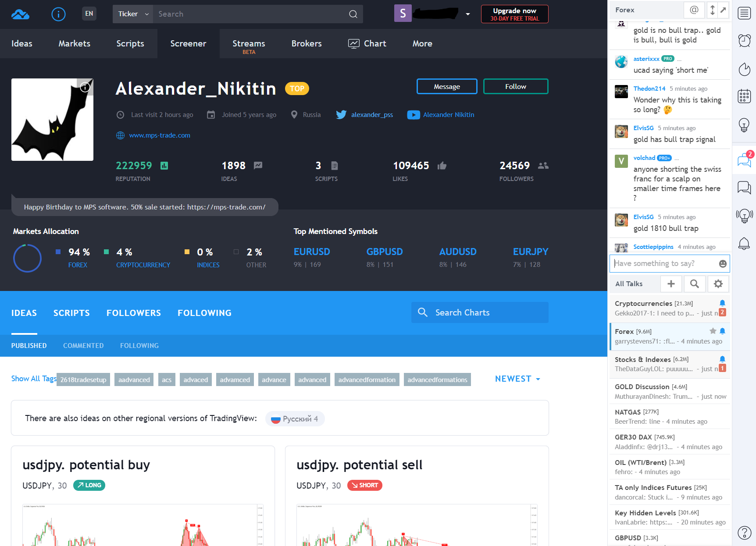Click the Twitter bird icon
Viewport: 756px width, 546px height.
[x=341, y=115]
